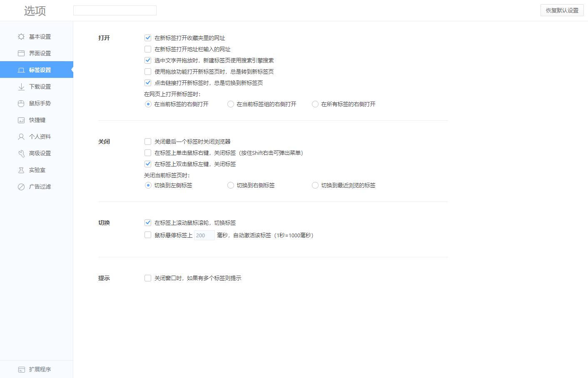Select 切换到最近浏览的标签 option
The image size is (588, 378).
[x=315, y=185]
